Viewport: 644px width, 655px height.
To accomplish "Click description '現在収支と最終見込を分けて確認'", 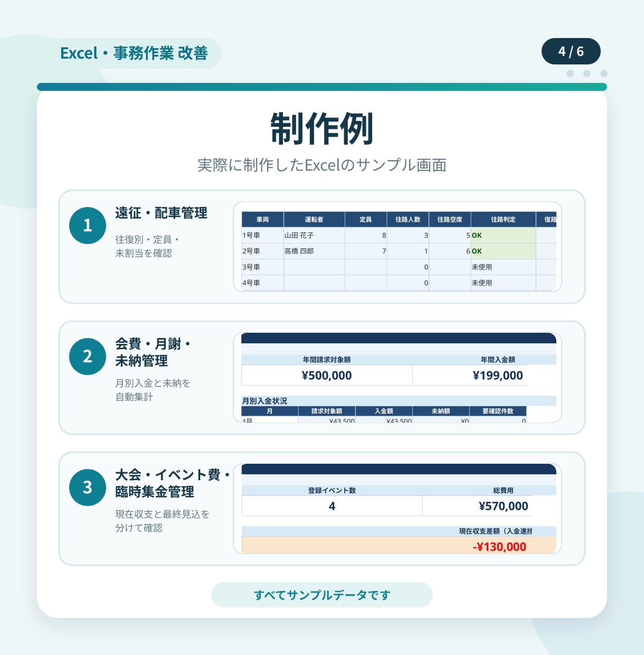I will click(x=163, y=521).
